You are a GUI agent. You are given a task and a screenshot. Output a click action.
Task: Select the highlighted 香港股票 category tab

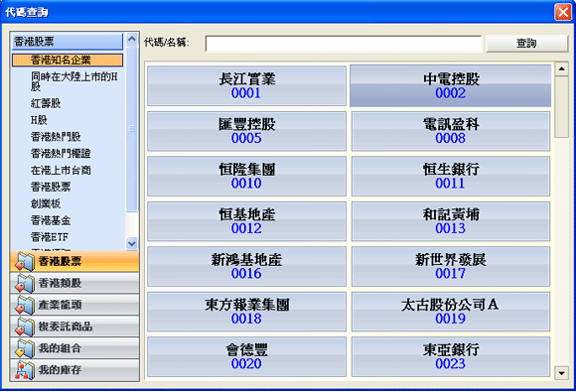[x=74, y=261]
